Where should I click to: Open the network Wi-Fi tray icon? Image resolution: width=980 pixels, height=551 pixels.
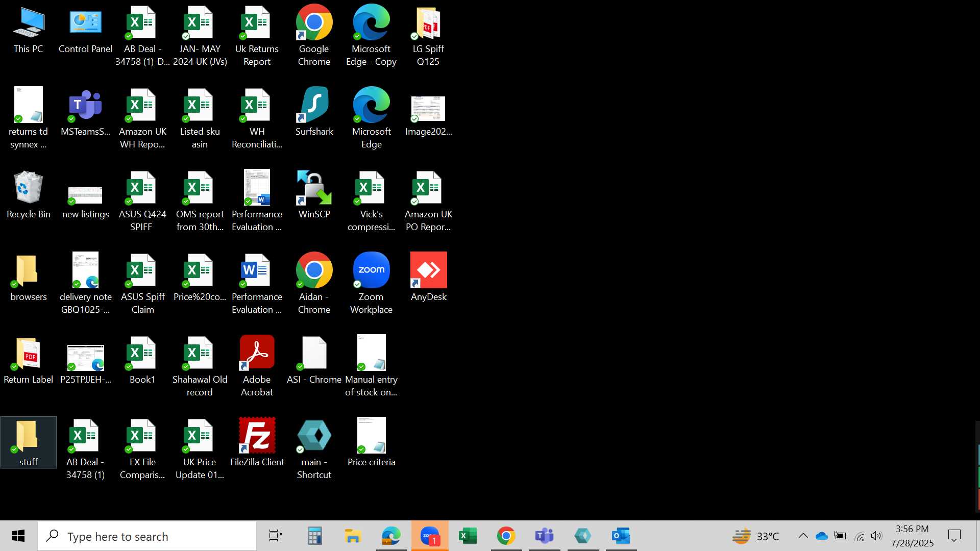click(859, 536)
